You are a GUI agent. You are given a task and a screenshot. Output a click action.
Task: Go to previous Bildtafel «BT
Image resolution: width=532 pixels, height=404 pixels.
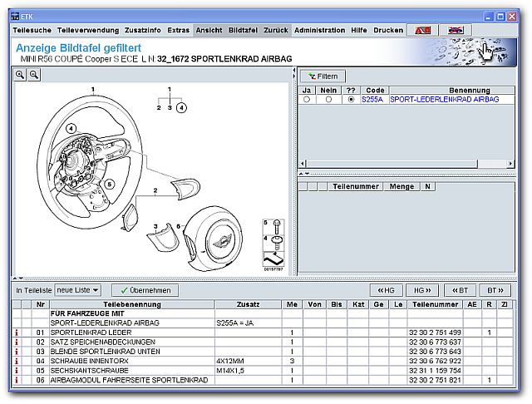[460, 290]
